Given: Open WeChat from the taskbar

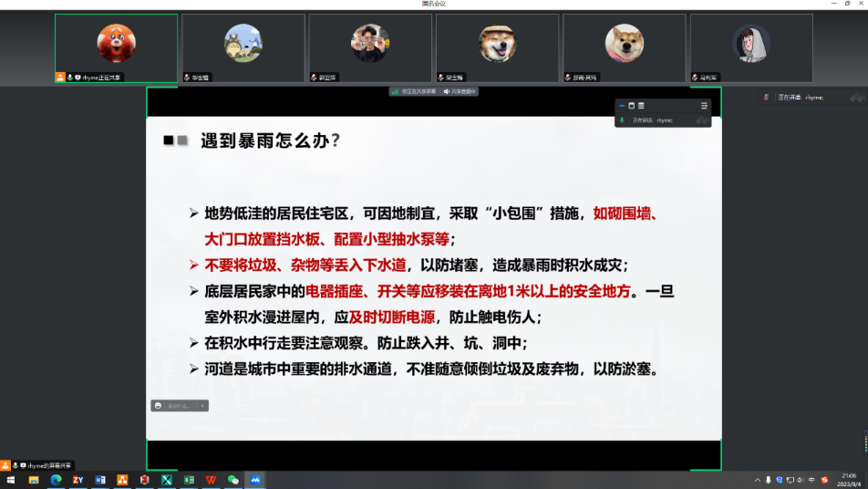Looking at the screenshot, I should pyautogui.click(x=233, y=480).
